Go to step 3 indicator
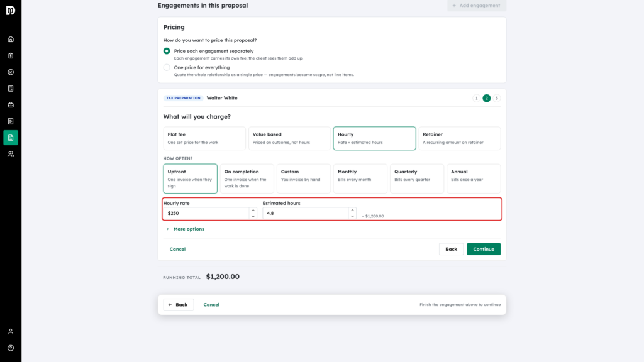The height and width of the screenshot is (362, 644). point(497,98)
